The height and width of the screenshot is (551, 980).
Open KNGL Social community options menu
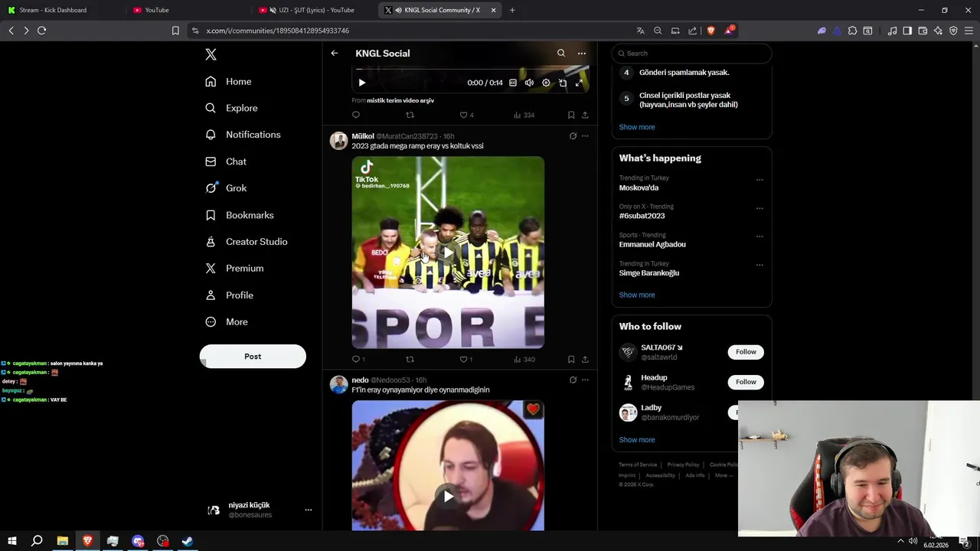click(582, 54)
